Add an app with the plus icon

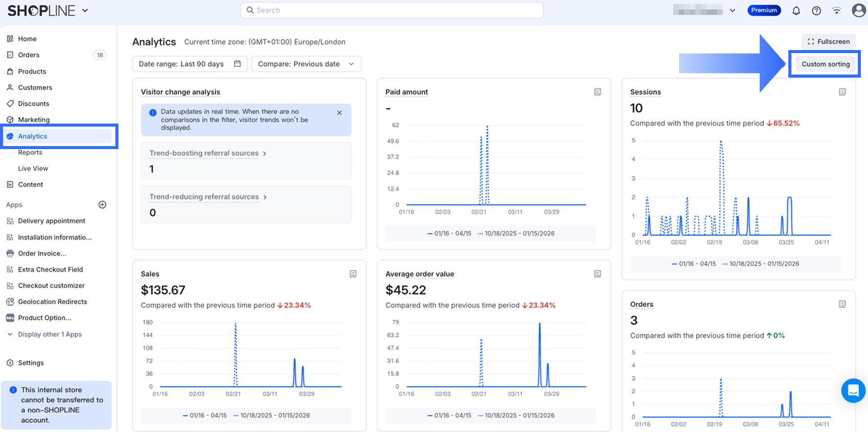[x=102, y=205]
